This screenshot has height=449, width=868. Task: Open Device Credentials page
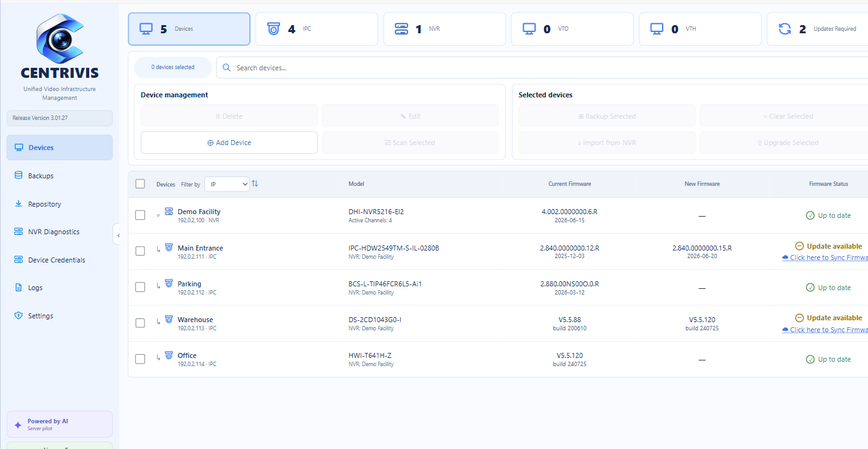coord(60,260)
